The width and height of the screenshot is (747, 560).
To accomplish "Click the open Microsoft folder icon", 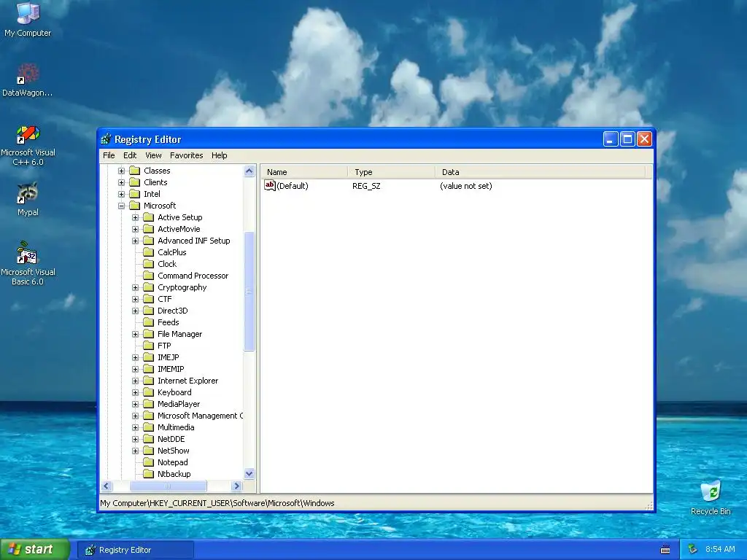I will 135,206.
